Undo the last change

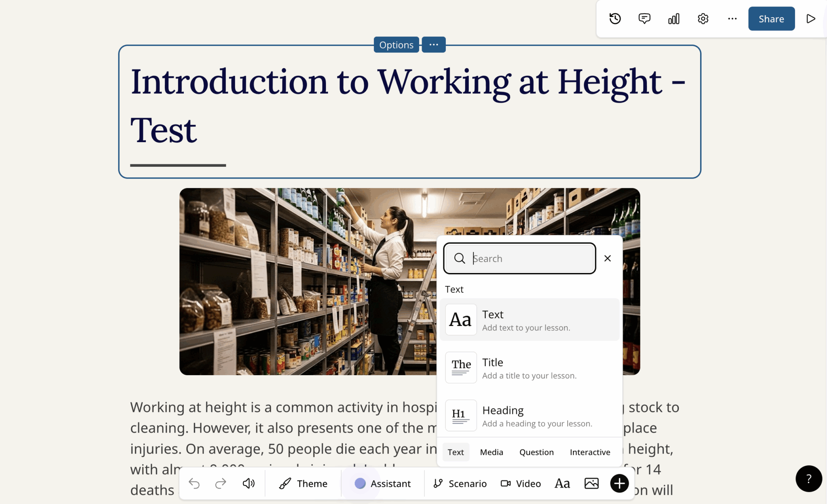[194, 483]
